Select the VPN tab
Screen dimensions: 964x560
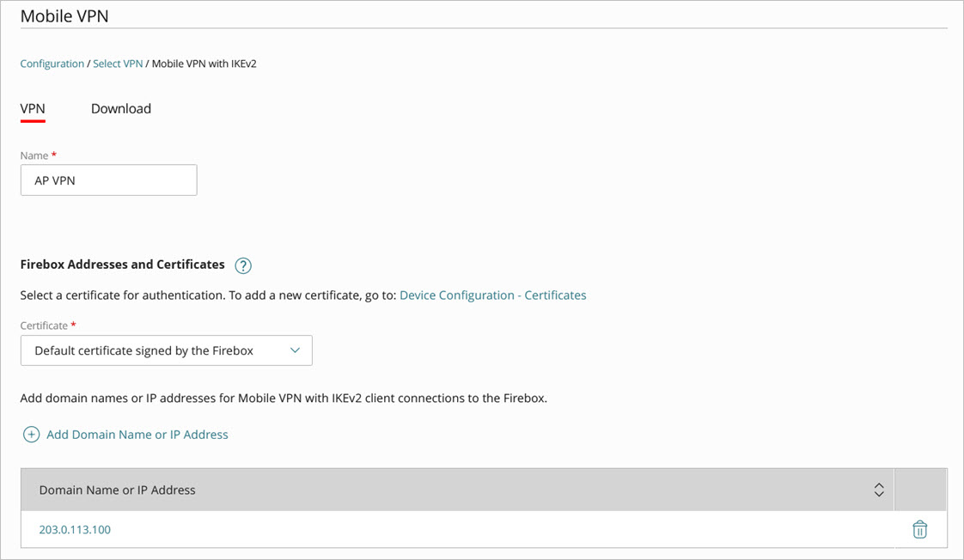point(33,108)
